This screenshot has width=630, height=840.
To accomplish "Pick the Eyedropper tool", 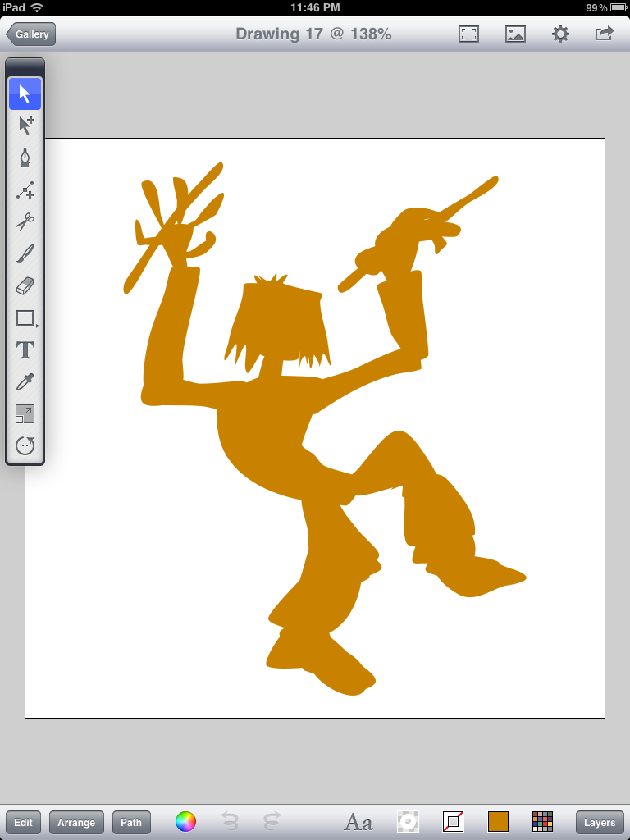I will [x=25, y=382].
